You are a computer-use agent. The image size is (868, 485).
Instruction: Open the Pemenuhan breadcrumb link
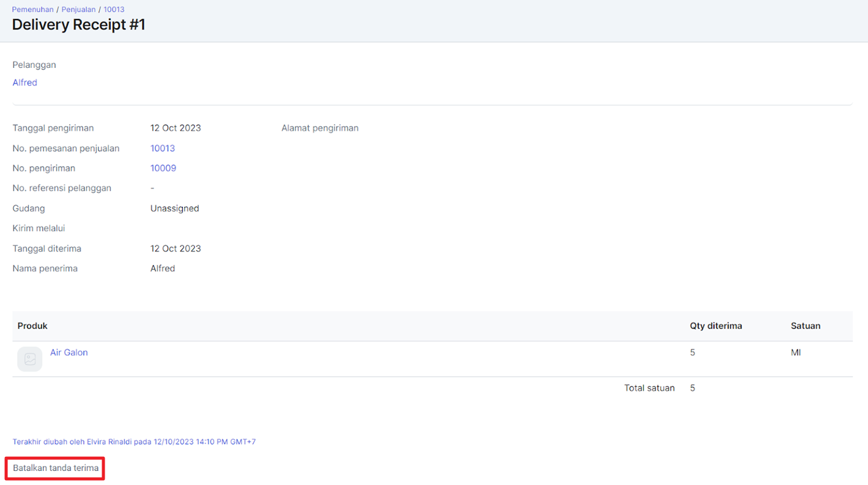(x=33, y=9)
